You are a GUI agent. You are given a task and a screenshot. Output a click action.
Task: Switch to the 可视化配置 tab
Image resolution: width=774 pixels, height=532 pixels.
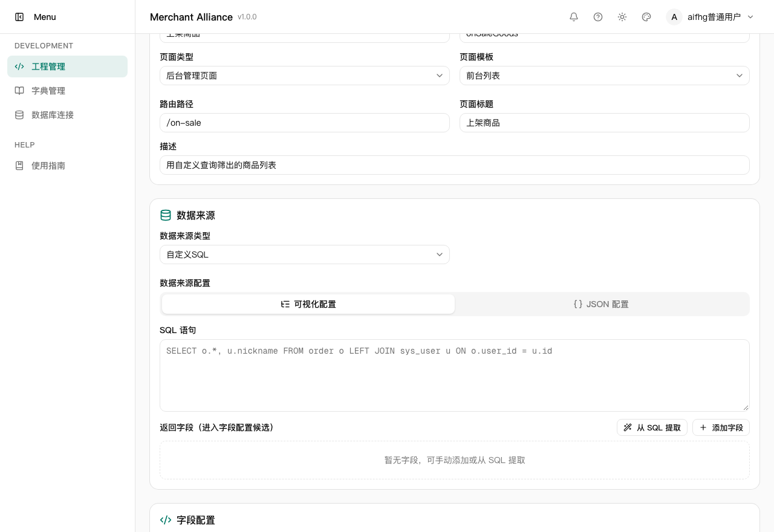click(x=308, y=304)
